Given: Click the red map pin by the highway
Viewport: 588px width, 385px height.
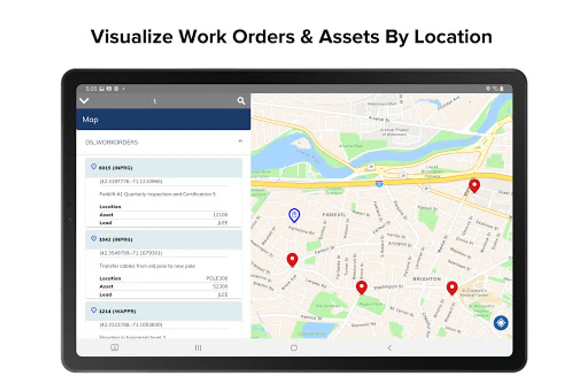Looking at the screenshot, I should [x=474, y=186].
